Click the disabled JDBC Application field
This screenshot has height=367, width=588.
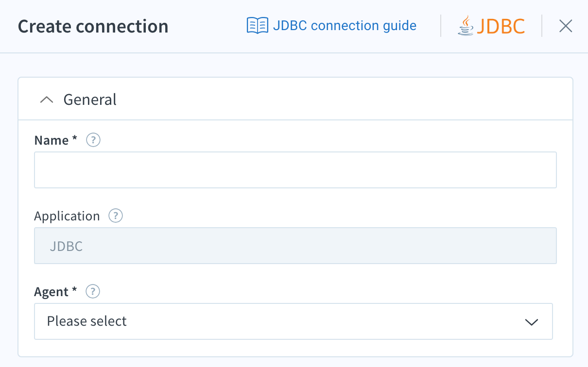click(x=295, y=246)
